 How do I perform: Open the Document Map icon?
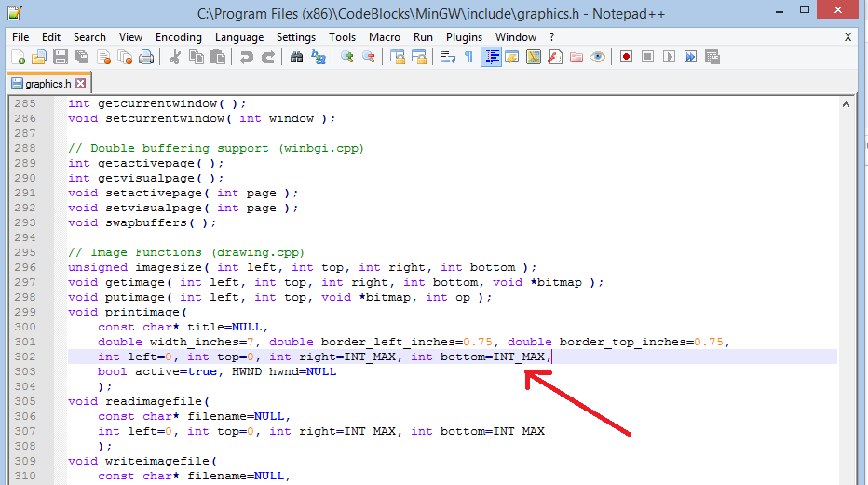534,57
